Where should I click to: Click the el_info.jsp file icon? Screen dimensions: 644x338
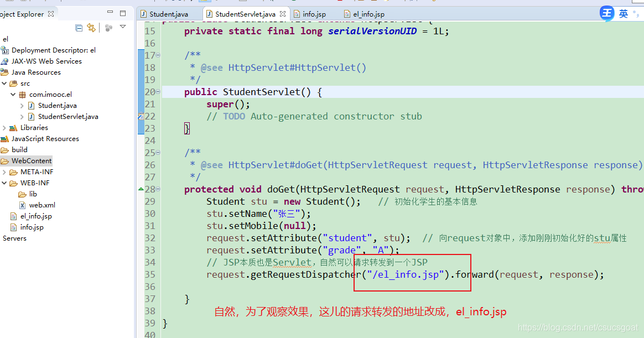click(x=13, y=216)
